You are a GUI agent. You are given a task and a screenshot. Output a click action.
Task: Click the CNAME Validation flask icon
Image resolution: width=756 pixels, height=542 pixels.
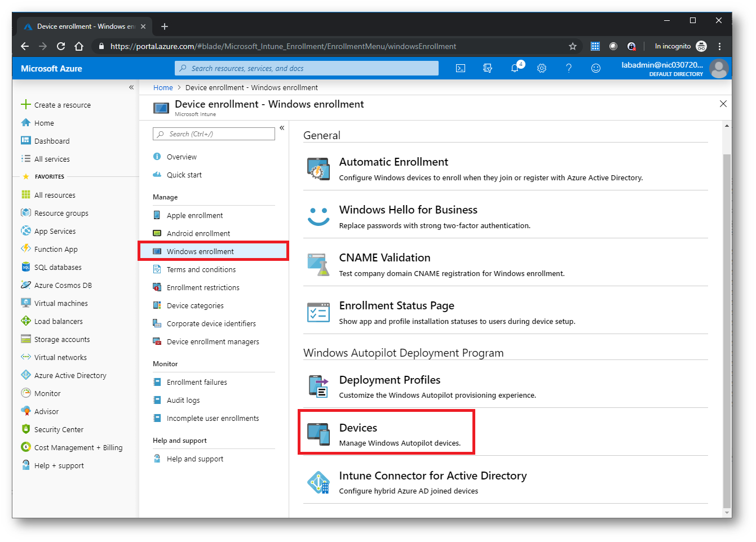319,265
